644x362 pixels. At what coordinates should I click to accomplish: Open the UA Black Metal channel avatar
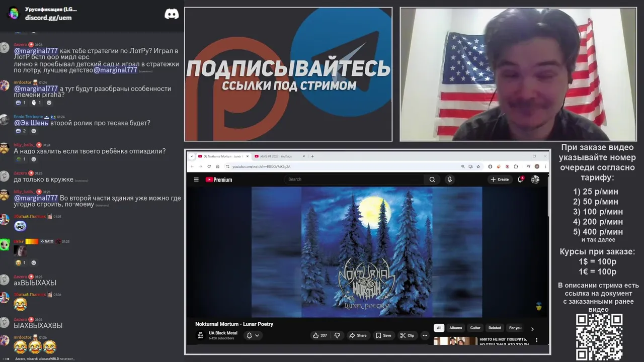pos(201,335)
